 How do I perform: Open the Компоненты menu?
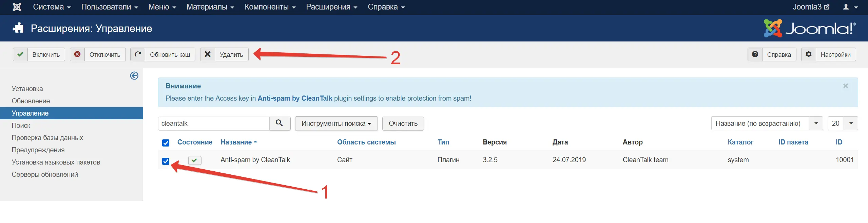coord(270,7)
